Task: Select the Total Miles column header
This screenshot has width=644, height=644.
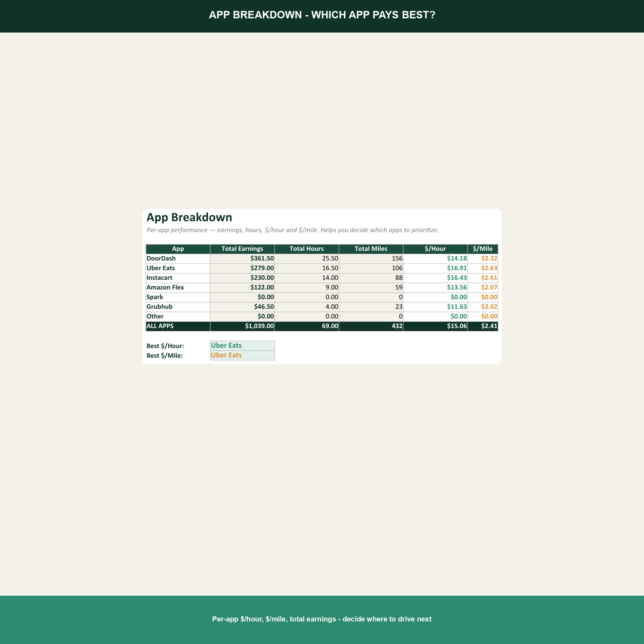Action: pos(371,249)
